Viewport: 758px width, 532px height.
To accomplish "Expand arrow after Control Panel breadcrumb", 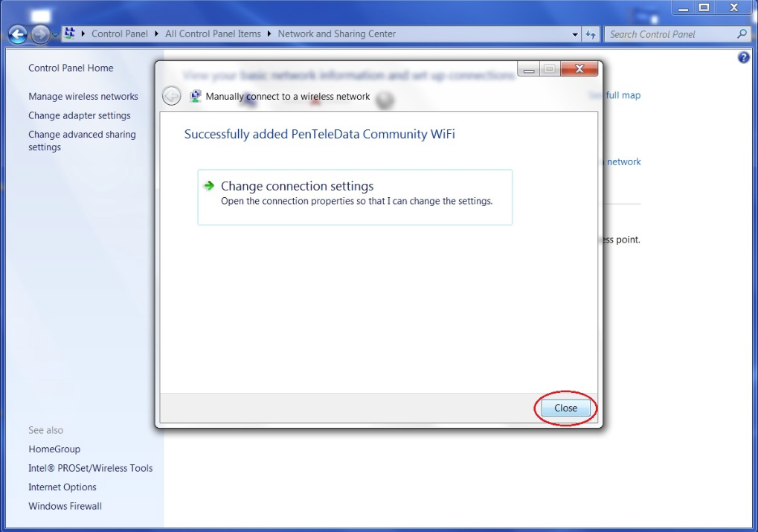I will [156, 34].
